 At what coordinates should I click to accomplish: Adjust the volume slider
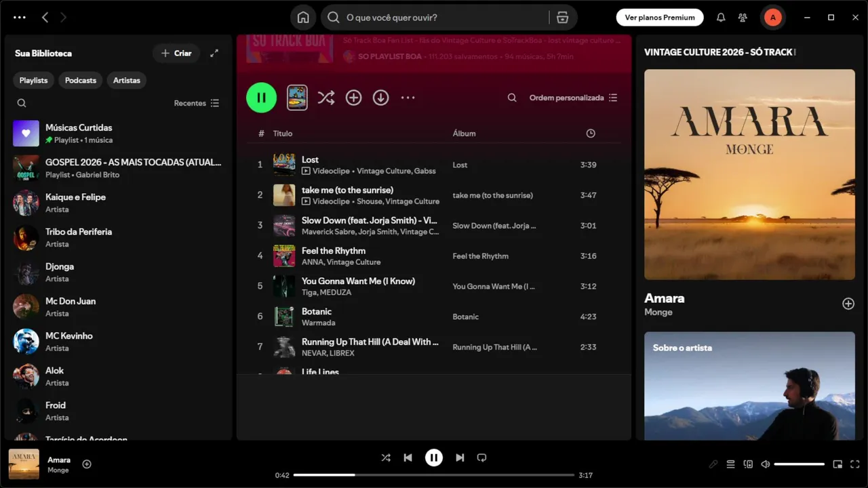[x=800, y=464]
